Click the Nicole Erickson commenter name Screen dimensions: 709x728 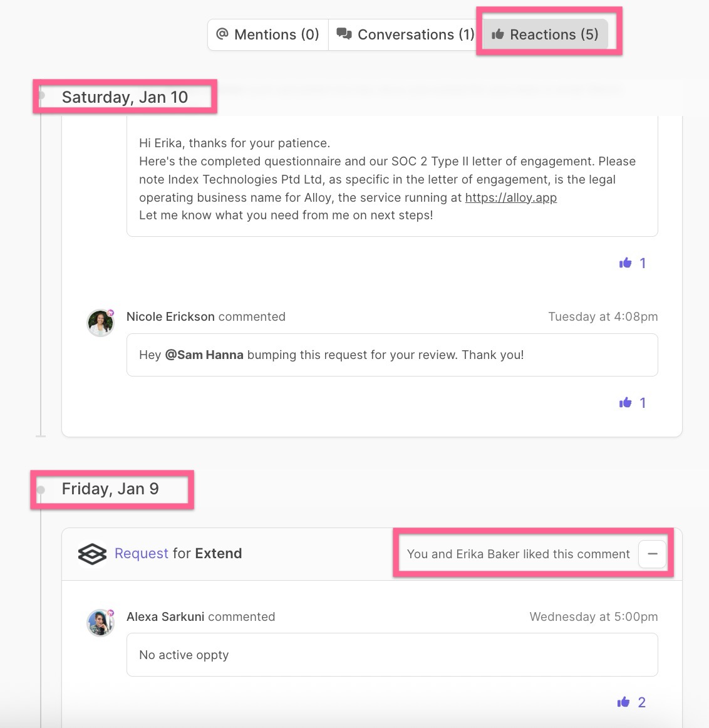click(x=170, y=316)
